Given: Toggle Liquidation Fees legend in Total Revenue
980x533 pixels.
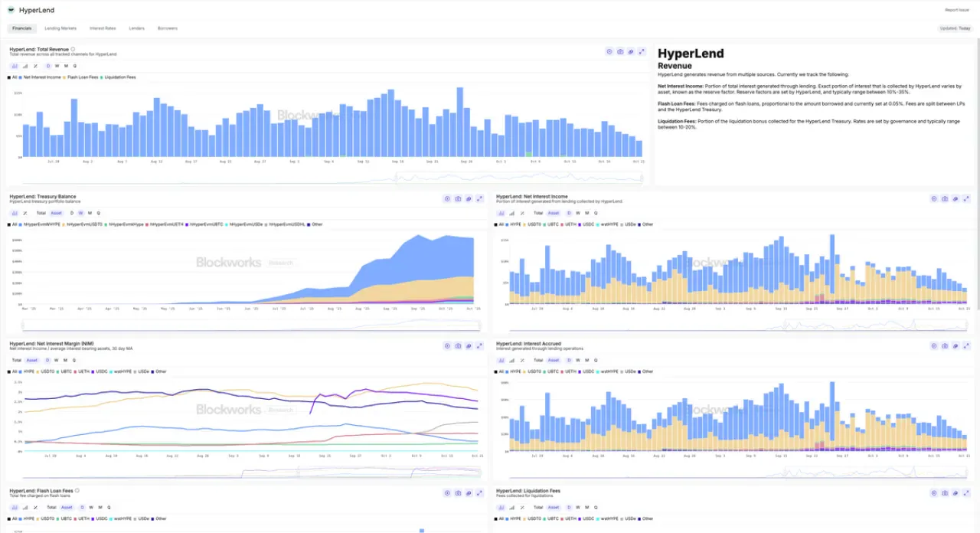Looking at the screenshot, I should (119, 77).
